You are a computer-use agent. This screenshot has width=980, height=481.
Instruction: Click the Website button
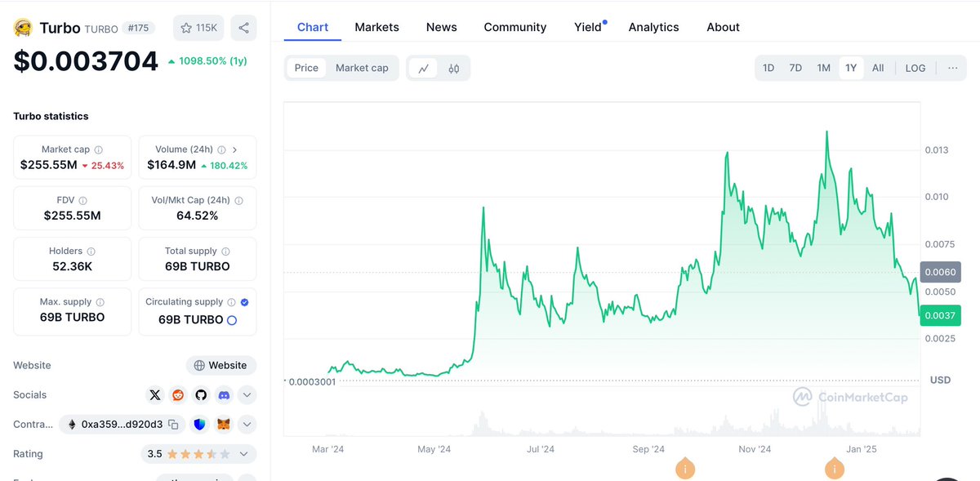220,366
